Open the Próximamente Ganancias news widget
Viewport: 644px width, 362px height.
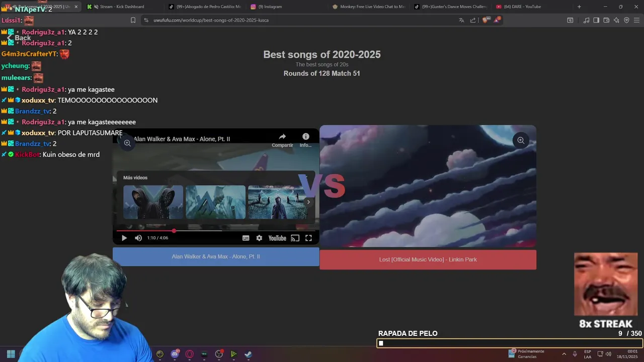click(x=526, y=354)
